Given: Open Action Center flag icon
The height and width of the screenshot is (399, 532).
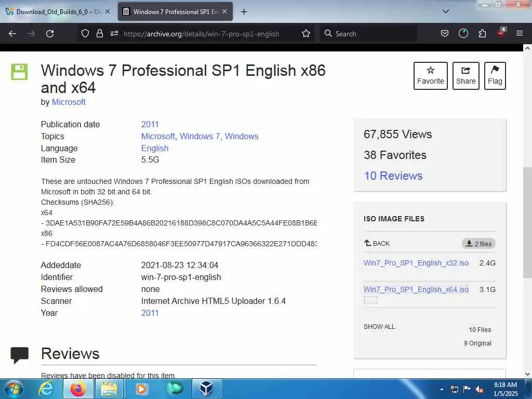Looking at the screenshot, I should tap(467, 389).
